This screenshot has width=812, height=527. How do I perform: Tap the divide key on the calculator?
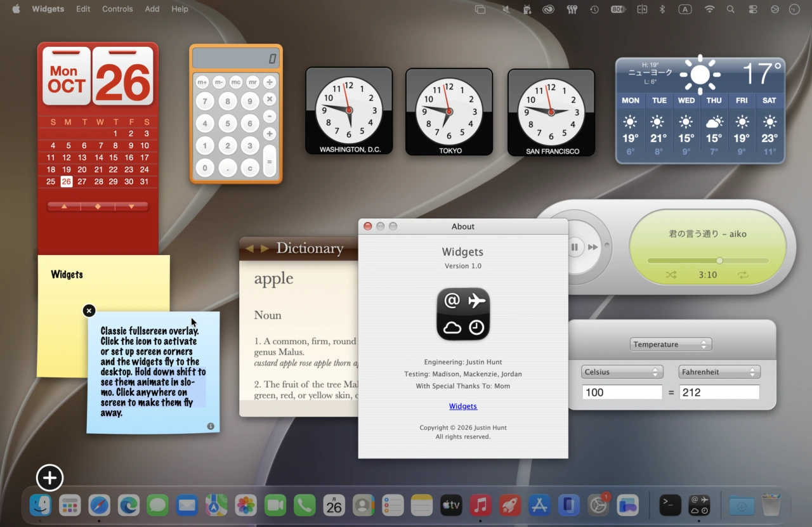270,82
